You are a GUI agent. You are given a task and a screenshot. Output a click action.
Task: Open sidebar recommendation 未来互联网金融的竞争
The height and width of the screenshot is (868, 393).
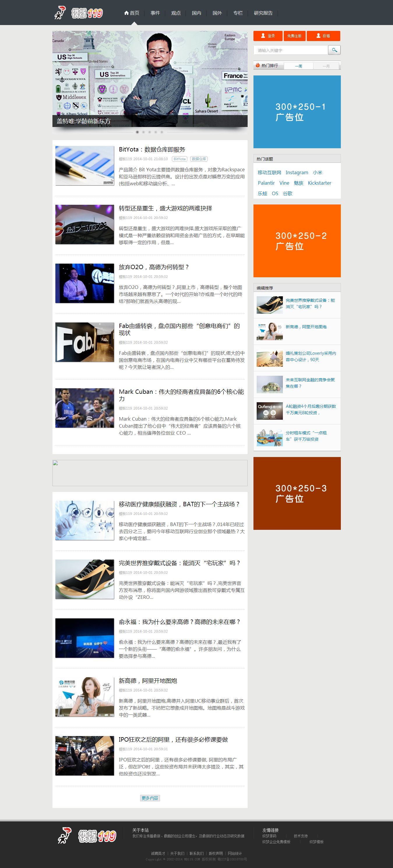coord(310,383)
